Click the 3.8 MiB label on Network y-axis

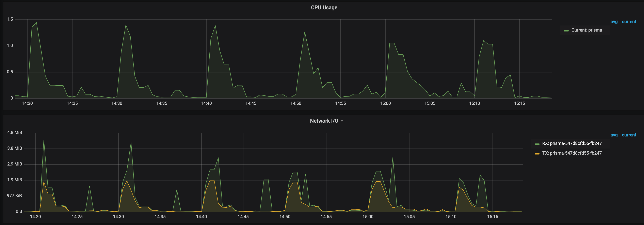click(15, 148)
